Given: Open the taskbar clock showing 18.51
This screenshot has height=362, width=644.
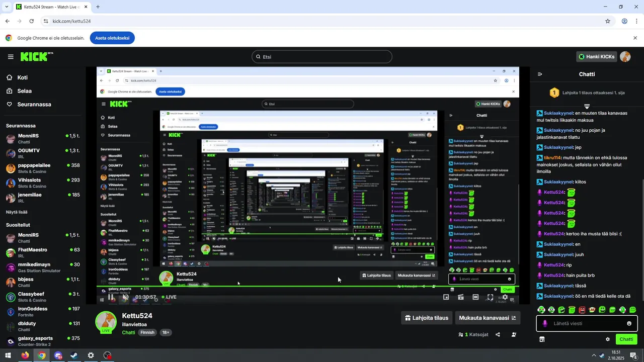Looking at the screenshot, I should tap(616, 355).
